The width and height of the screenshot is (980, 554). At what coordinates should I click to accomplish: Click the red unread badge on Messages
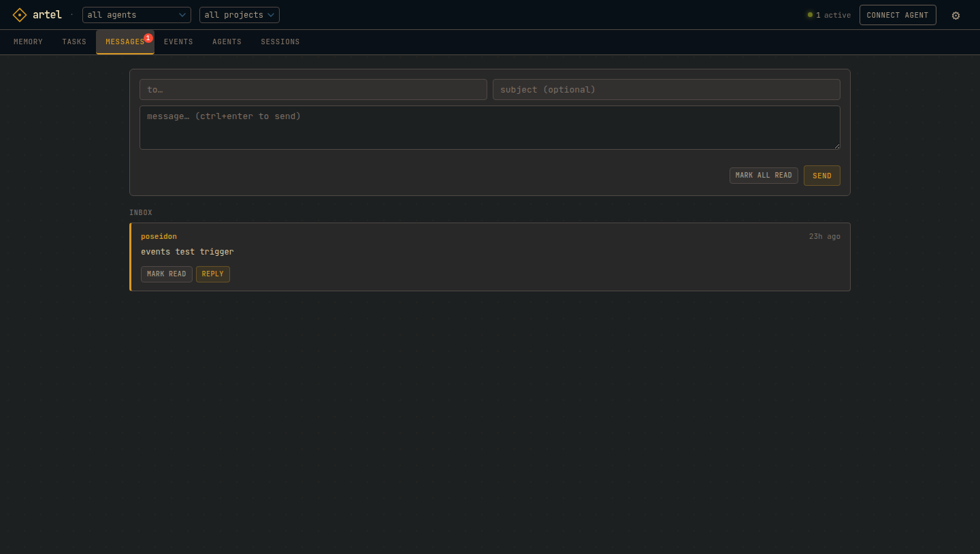pyautogui.click(x=148, y=38)
